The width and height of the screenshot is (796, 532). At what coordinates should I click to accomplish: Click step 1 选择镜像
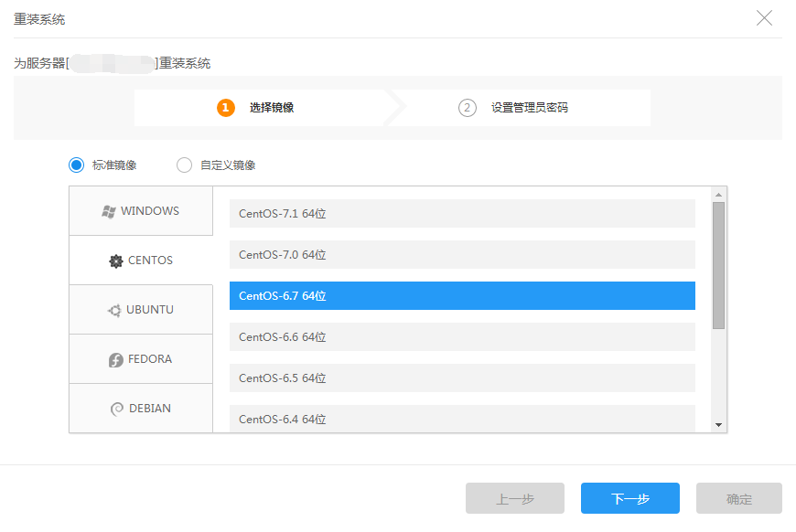tap(255, 108)
